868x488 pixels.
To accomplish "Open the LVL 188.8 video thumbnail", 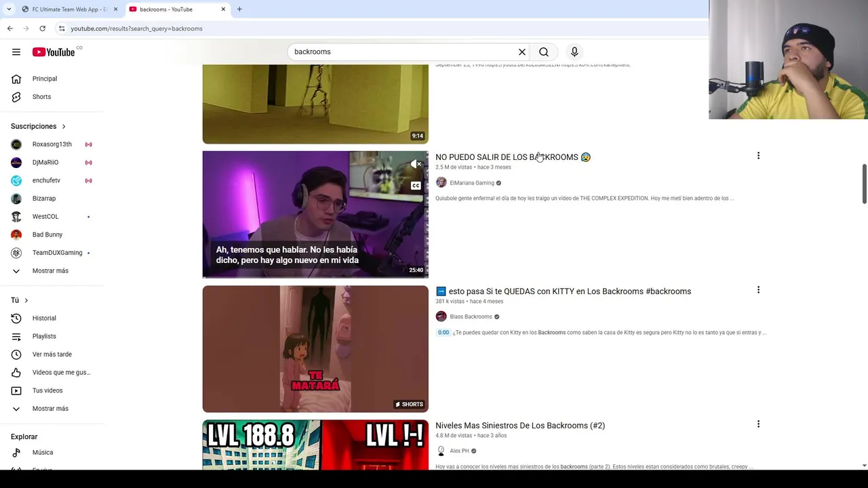I will (315, 445).
